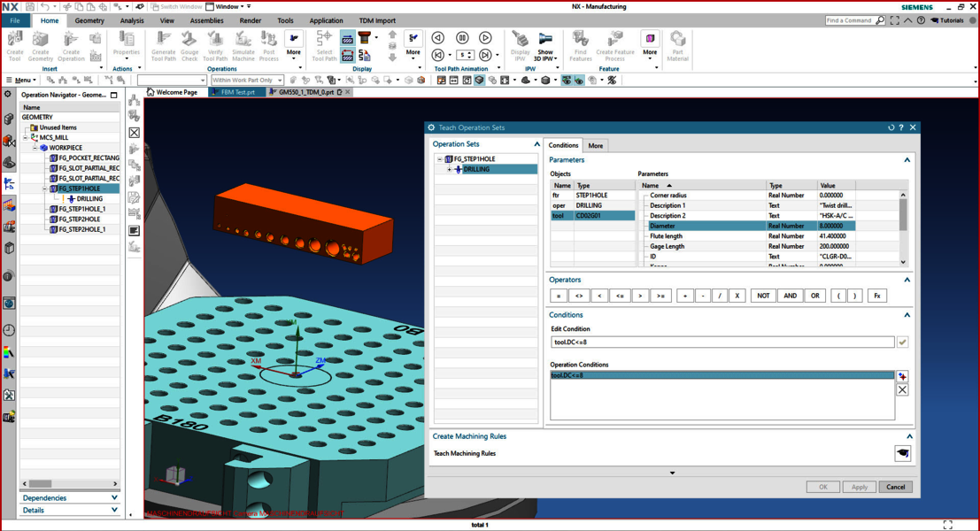Image resolution: width=980 pixels, height=531 pixels.
Task: Accept edited condition with the green checkmark
Action: (902, 342)
